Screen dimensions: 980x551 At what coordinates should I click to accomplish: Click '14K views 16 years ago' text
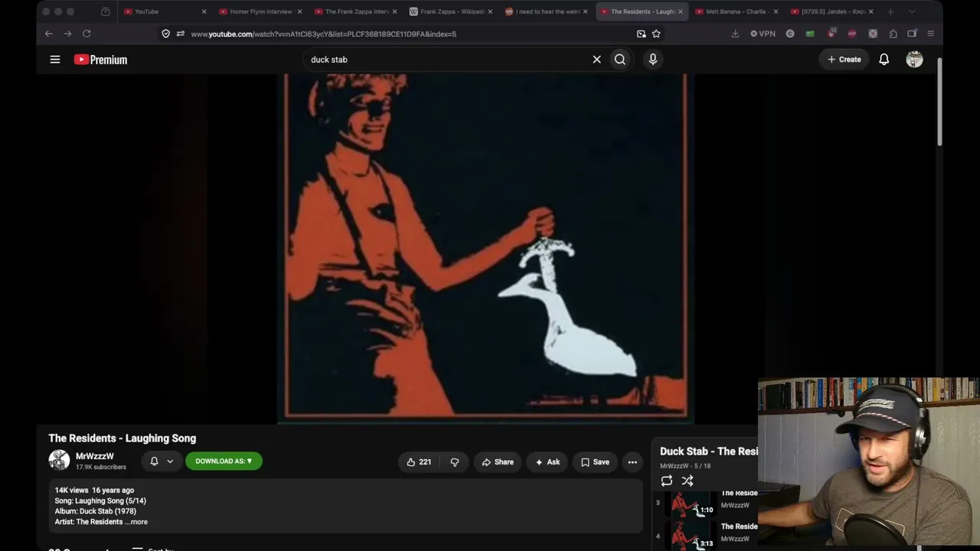click(x=94, y=491)
